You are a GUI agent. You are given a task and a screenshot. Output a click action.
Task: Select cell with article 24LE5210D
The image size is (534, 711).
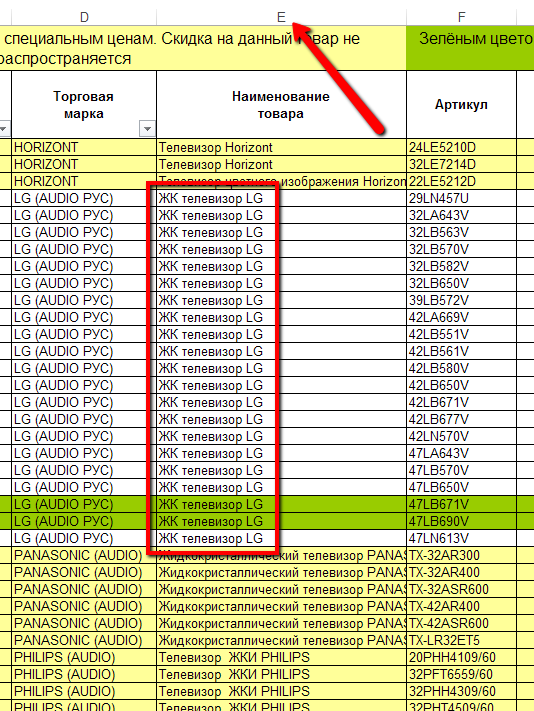[461, 147]
